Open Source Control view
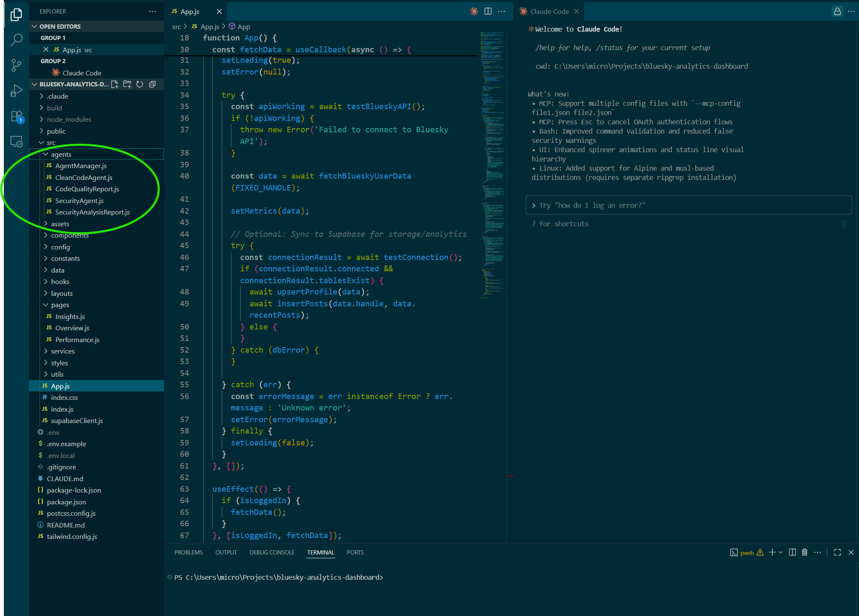The image size is (859, 616). [16, 65]
